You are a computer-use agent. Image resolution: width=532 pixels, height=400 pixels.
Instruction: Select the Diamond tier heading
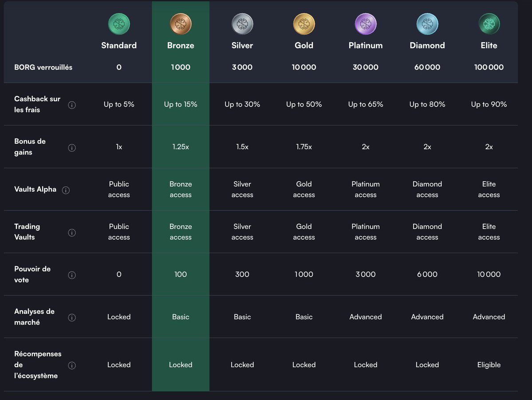point(427,45)
